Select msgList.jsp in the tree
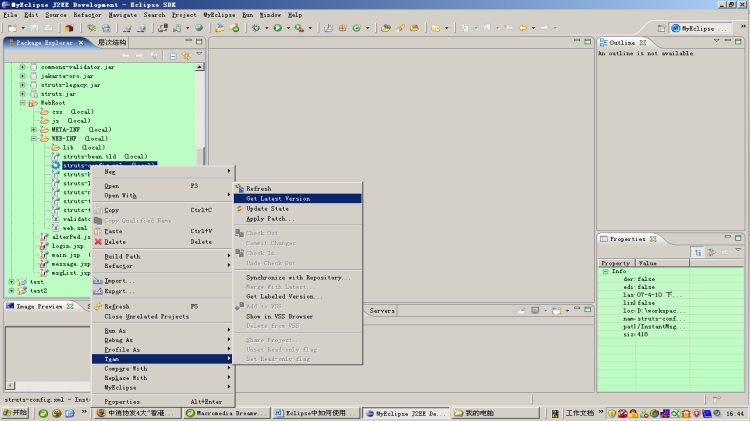Screen dimensions: 750x421 coord(70,273)
